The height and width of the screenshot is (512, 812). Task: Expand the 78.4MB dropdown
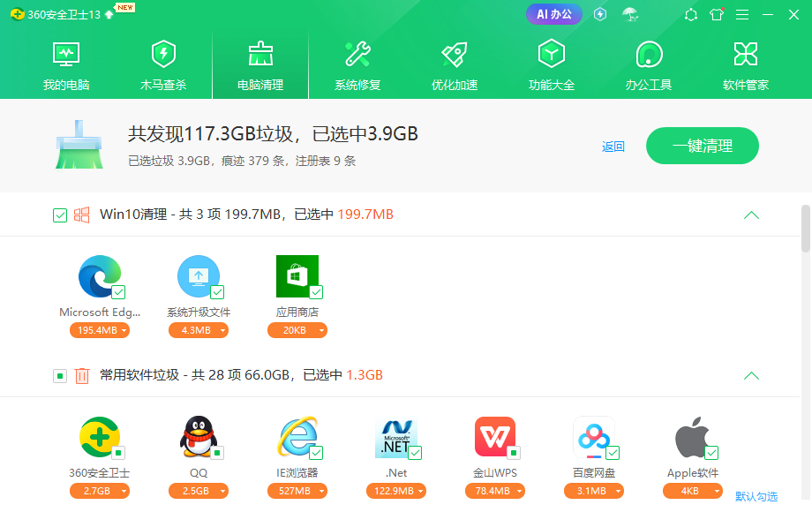pos(519,491)
